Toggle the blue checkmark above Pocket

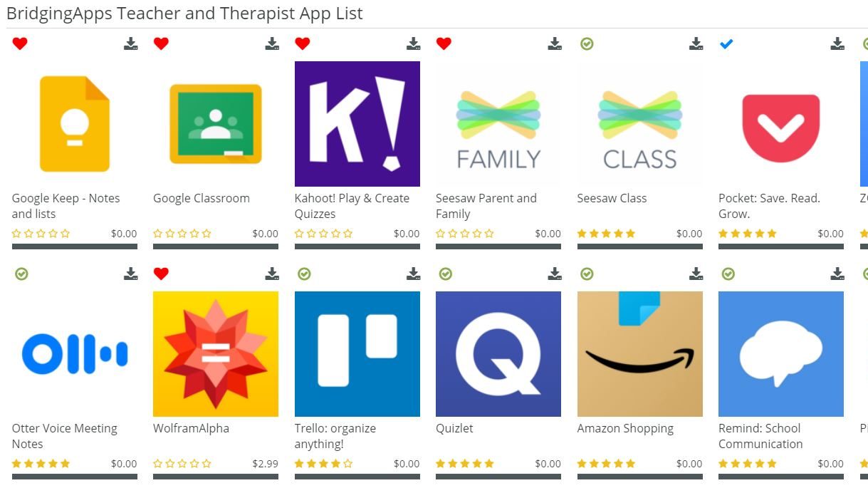[x=726, y=44]
